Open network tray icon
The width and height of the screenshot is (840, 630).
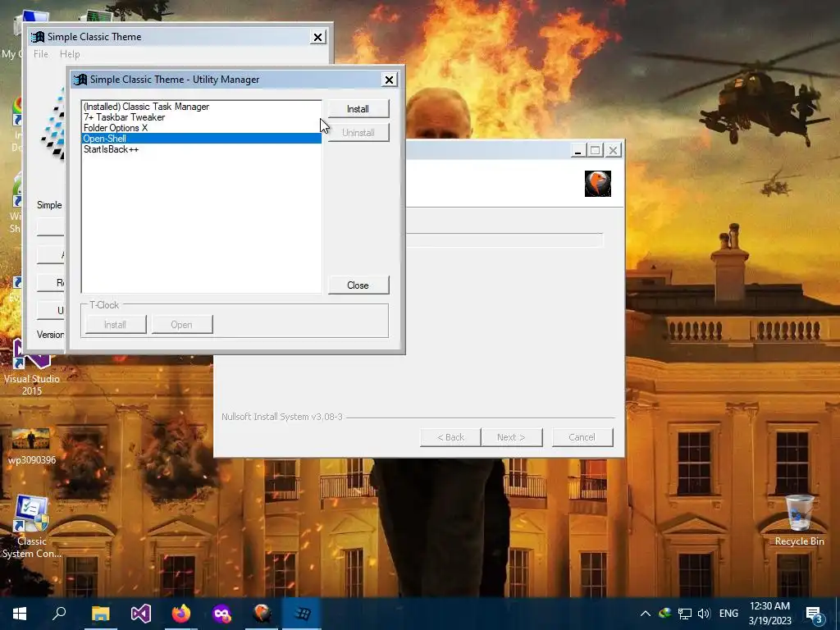coord(685,614)
